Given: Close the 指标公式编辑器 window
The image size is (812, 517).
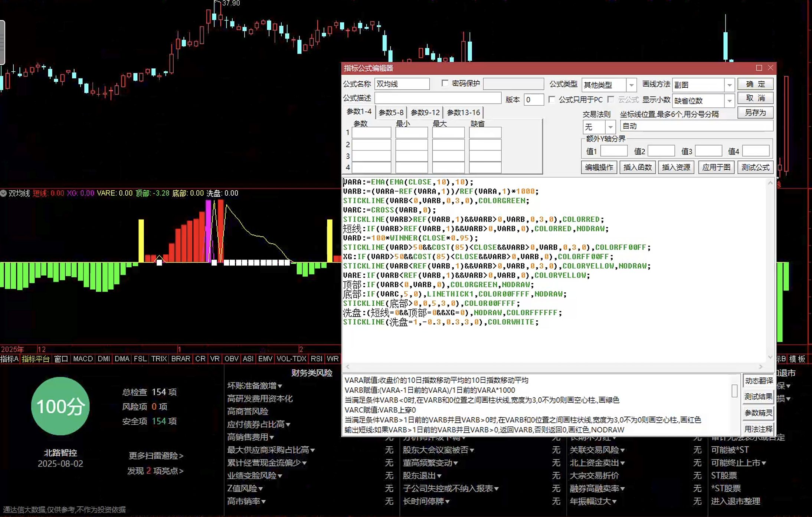Looking at the screenshot, I should 770,68.
